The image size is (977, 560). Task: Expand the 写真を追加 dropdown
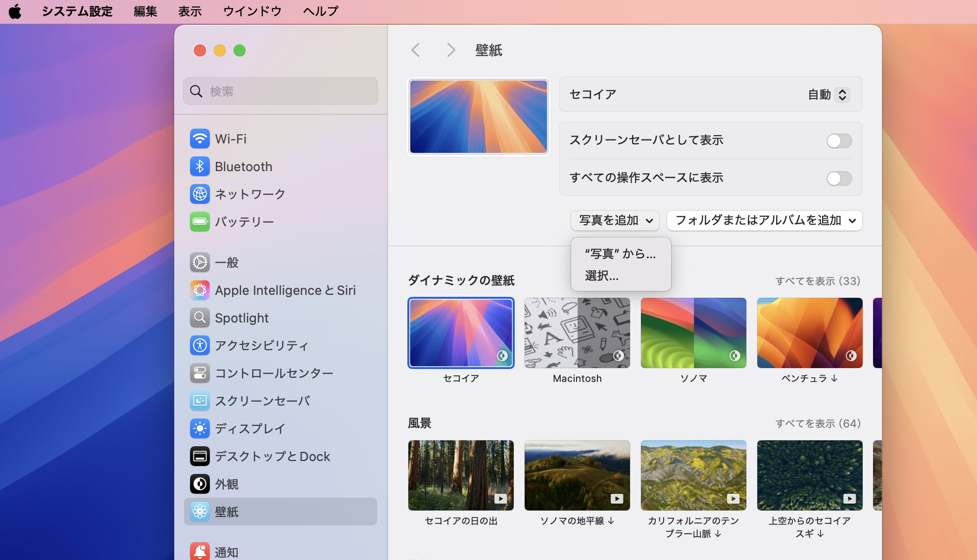coord(615,221)
